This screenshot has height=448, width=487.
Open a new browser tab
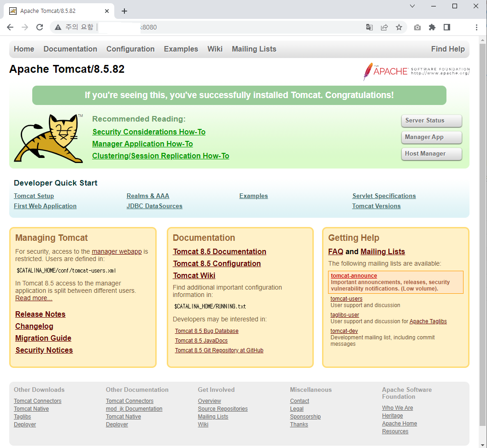[x=124, y=11]
